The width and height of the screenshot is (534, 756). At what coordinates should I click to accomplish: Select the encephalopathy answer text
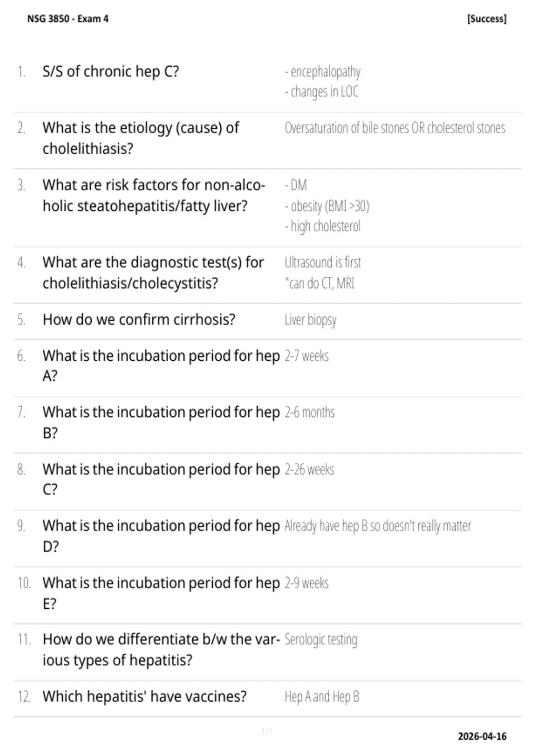click(x=323, y=72)
